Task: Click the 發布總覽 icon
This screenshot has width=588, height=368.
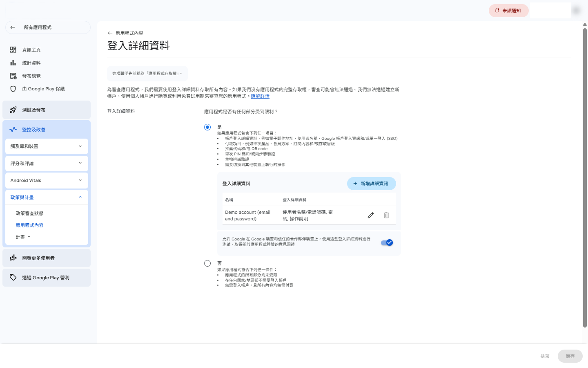Action: coord(13,76)
